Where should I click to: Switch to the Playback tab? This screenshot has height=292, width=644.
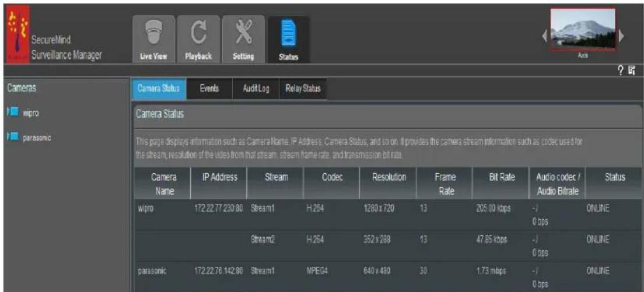pyautogui.click(x=199, y=40)
